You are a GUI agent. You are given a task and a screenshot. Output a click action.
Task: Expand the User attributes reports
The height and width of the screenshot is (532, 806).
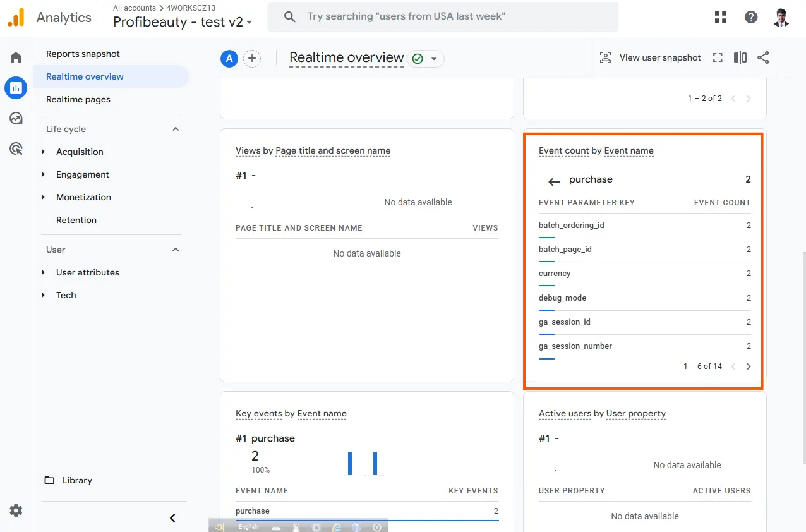(x=44, y=272)
